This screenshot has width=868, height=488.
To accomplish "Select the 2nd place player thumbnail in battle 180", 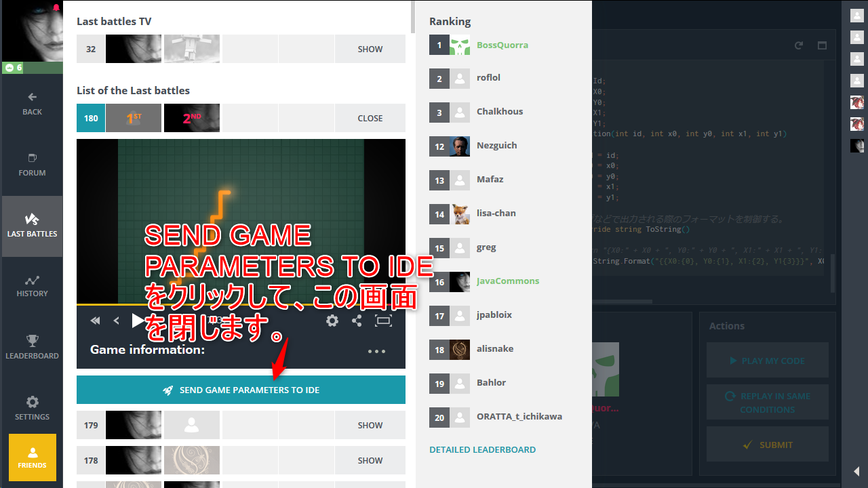I will coord(192,118).
